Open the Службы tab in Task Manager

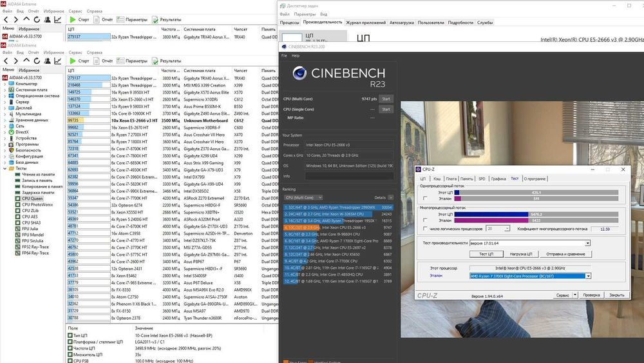pyautogui.click(x=485, y=23)
